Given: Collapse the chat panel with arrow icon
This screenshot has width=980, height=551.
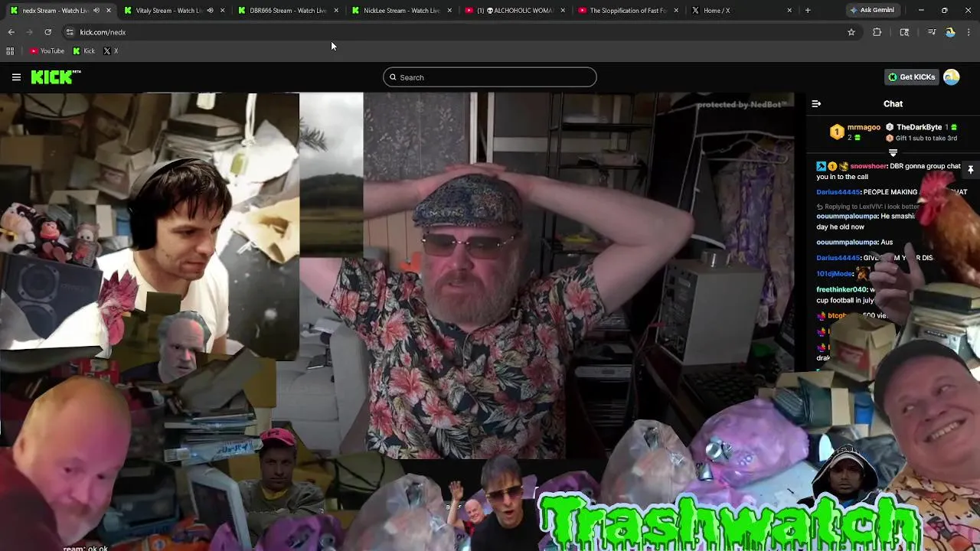Looking at the screenshot, I should (816, 104).
